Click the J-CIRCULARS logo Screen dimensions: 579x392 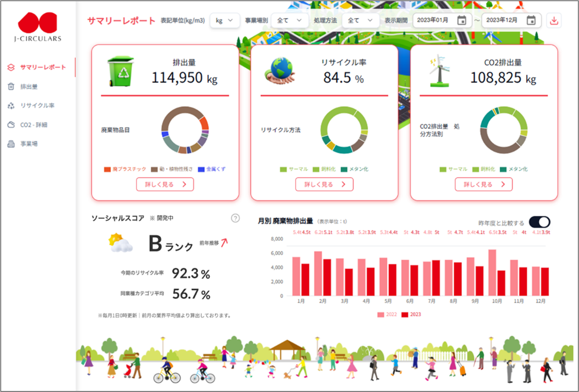coord(38,27)
